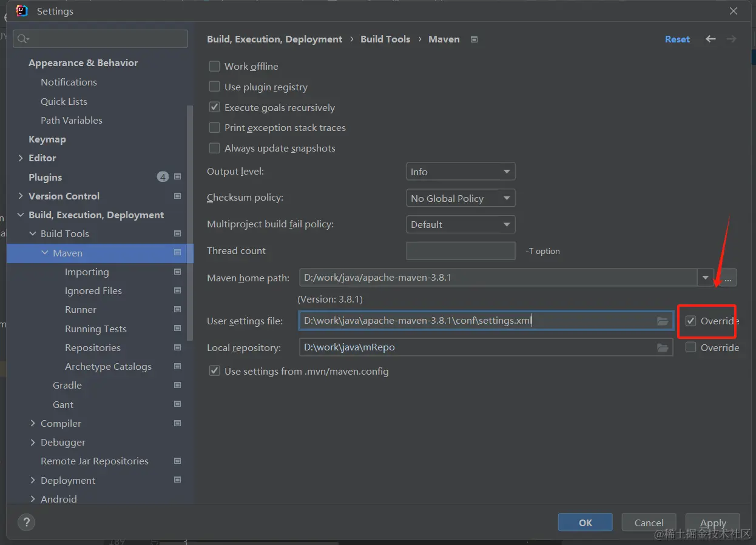Open the Keymap settings section
Screen dimensions: 756x545
pyautogui.click(x=46, y=139)
